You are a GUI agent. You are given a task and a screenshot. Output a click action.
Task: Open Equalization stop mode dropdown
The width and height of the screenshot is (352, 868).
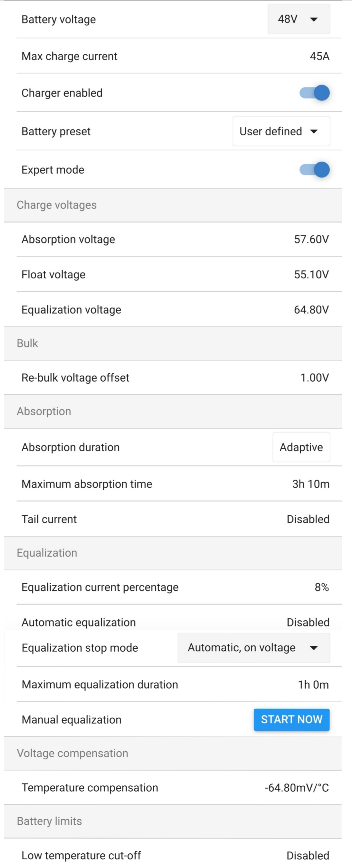[x=253, y=648]
